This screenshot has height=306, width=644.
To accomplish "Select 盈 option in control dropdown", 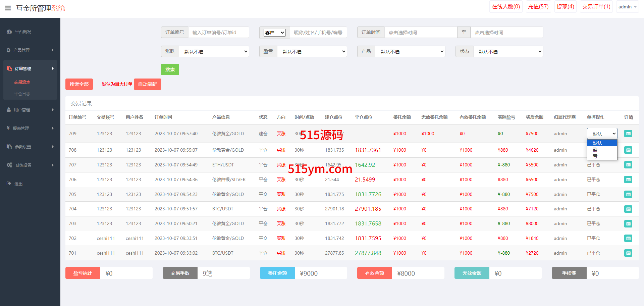I will [x=595, y=150].
